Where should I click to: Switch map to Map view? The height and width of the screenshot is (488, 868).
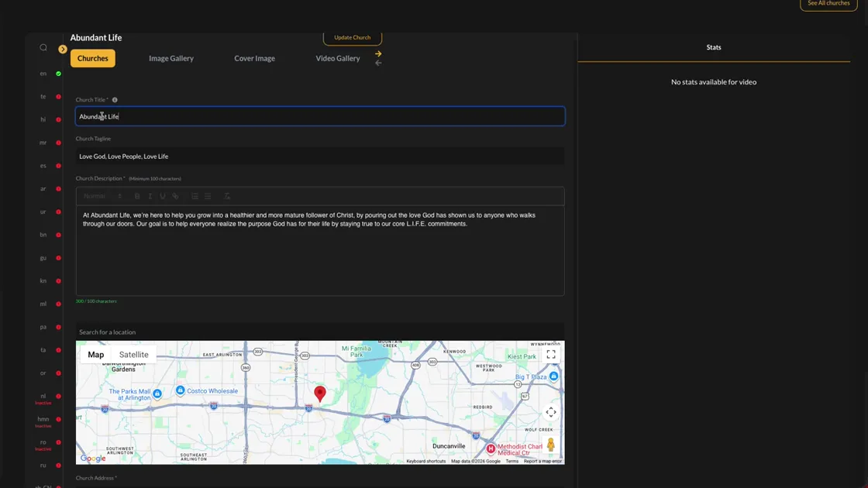point(96,355)
